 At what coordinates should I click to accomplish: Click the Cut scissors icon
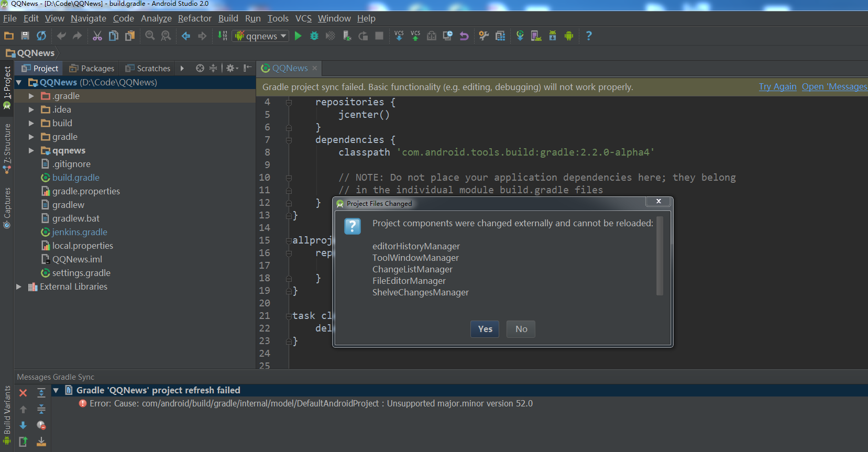pos(97,36)
